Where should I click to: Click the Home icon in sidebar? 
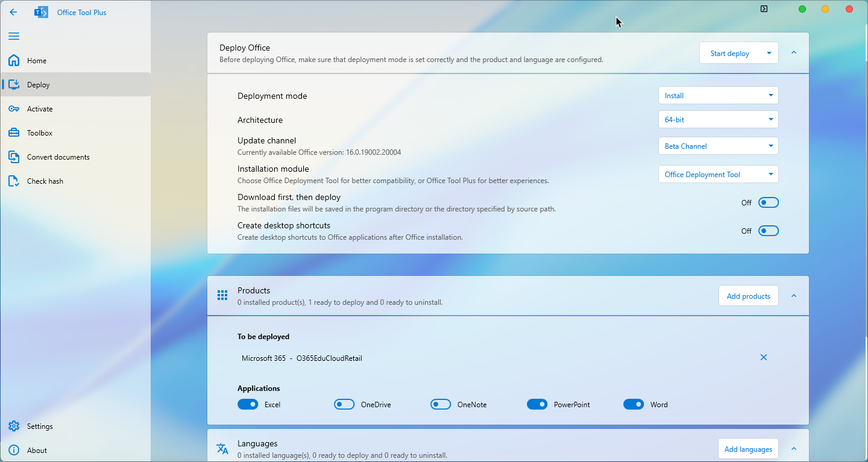[14, 60]
